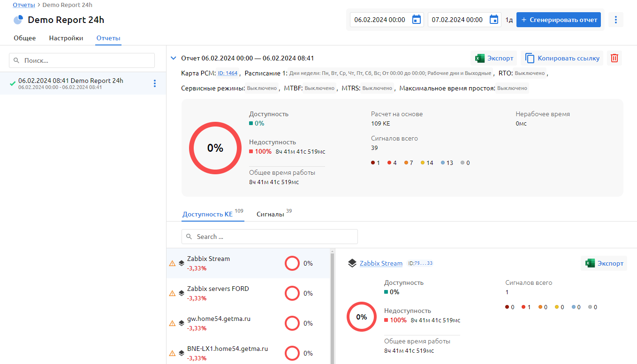Click the layers icon beside Zabbix servers FORD

182,293
